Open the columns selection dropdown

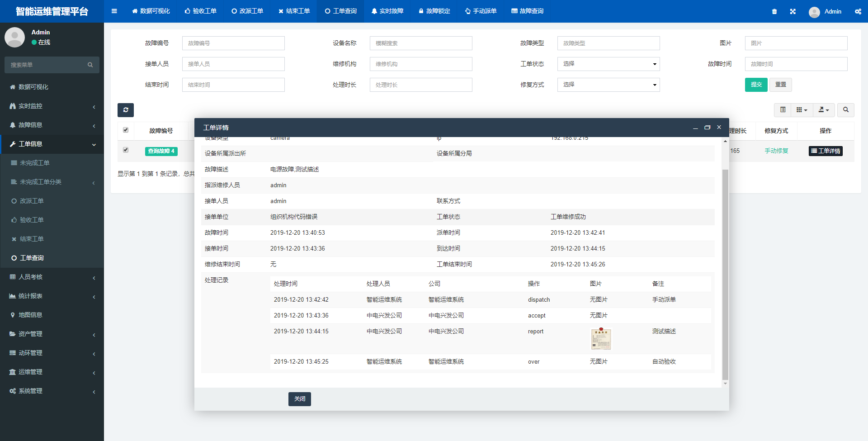pos(802,110)
